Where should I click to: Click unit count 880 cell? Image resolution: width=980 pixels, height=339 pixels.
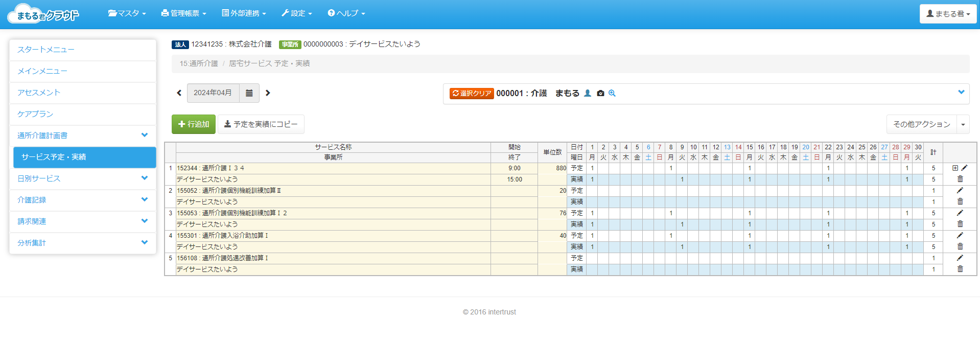click(553, 168)
